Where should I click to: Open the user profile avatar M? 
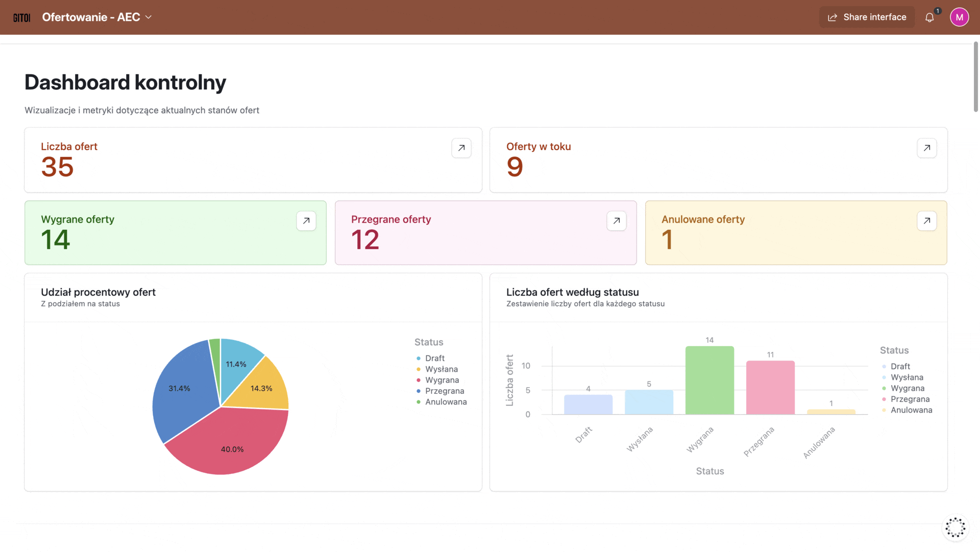point(960,17)
